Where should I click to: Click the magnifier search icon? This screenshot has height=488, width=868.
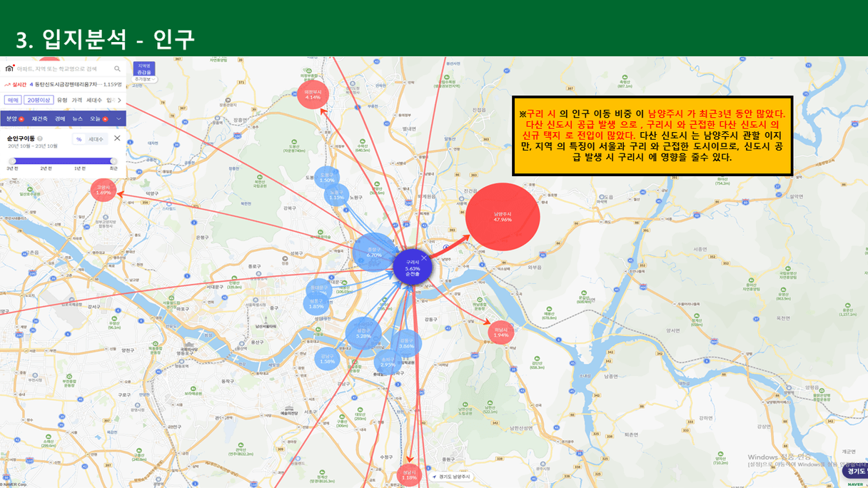[x=118, y=68]
